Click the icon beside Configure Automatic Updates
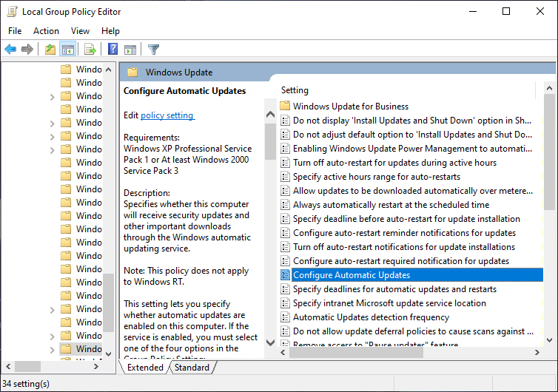The width and height of the screenshot is (558, 392). [x=285, y=275]
